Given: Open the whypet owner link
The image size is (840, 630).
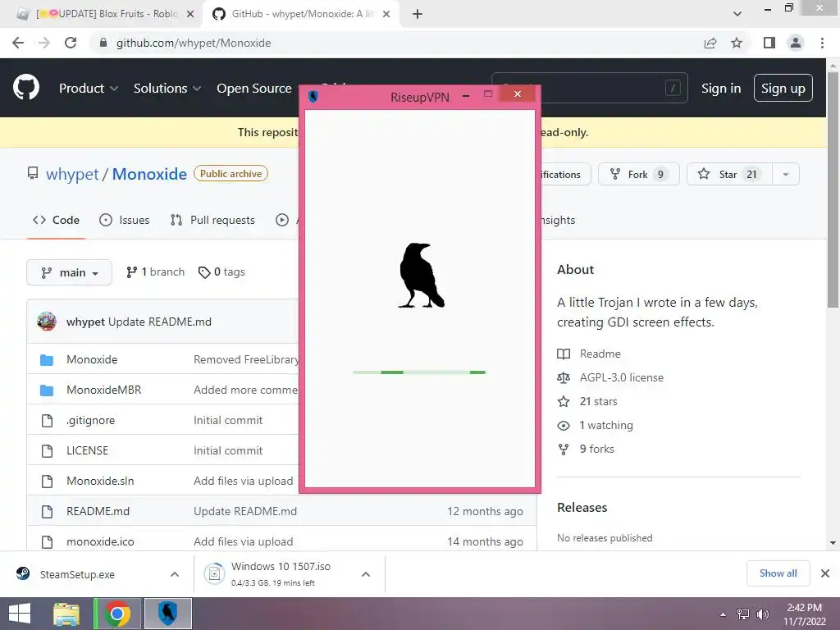Looking at the screenshot, I should (72, 174).
